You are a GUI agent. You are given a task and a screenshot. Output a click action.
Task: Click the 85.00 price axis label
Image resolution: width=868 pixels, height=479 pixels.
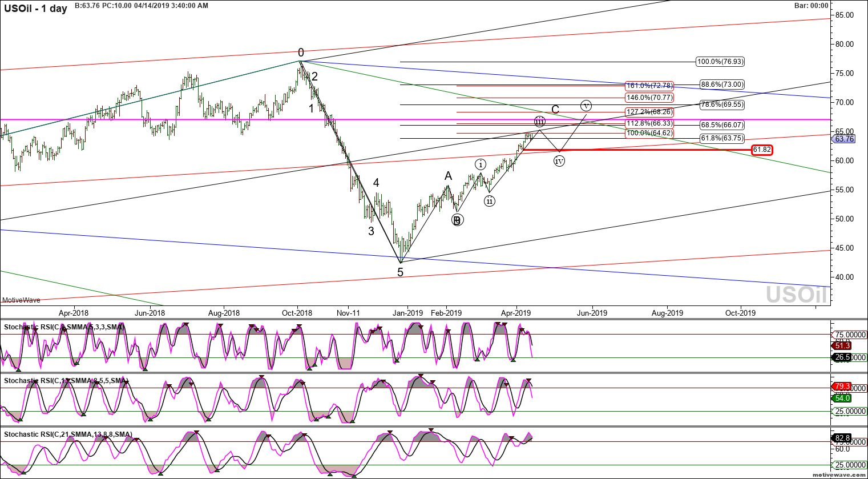tap(844, 15)
